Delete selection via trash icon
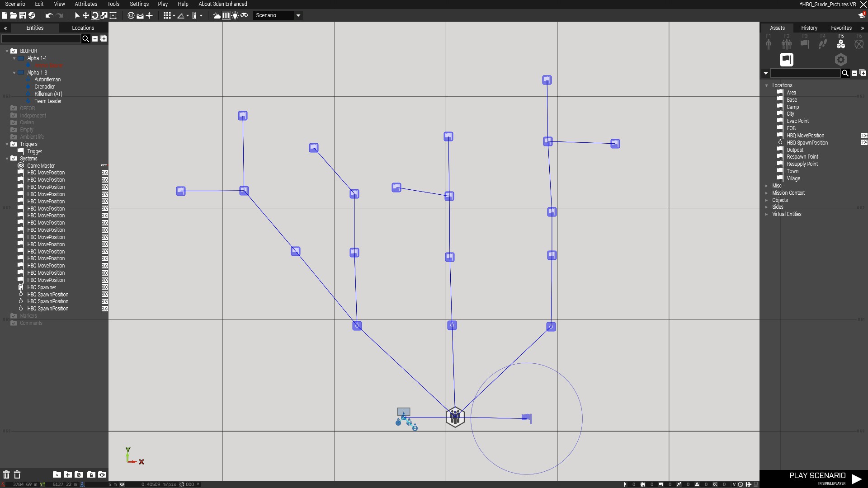 tap(6, 474)
